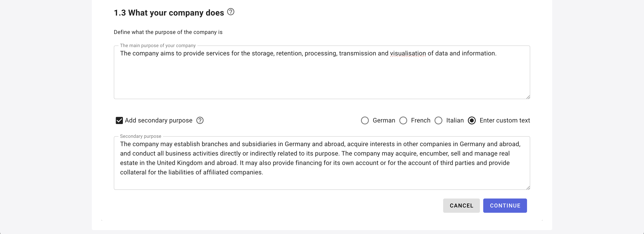The image size is (644, 234).
Task: Click the Continue button
Action: tap(505, 206)
